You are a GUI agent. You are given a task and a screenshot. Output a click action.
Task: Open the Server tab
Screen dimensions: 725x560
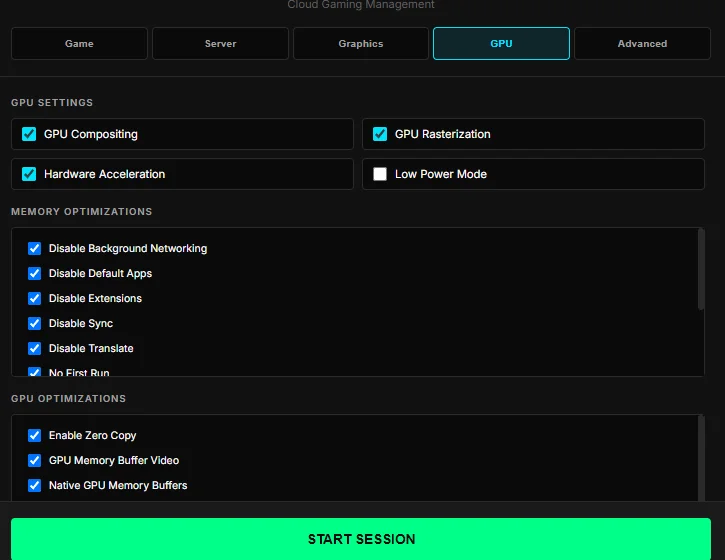[x=220, y=43]
